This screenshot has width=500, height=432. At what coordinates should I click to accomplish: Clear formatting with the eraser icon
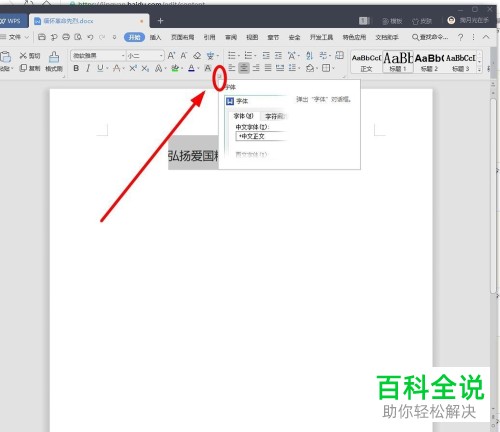197,56
